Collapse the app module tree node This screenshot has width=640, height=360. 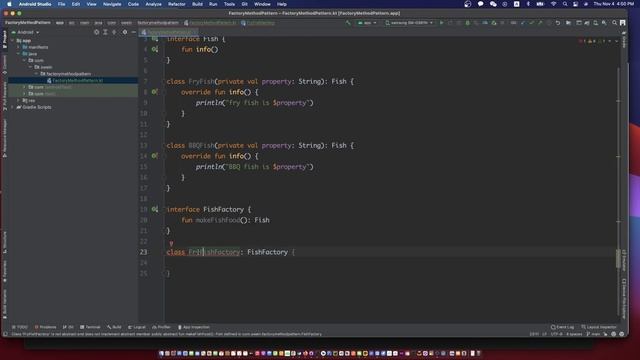(13, 40)
